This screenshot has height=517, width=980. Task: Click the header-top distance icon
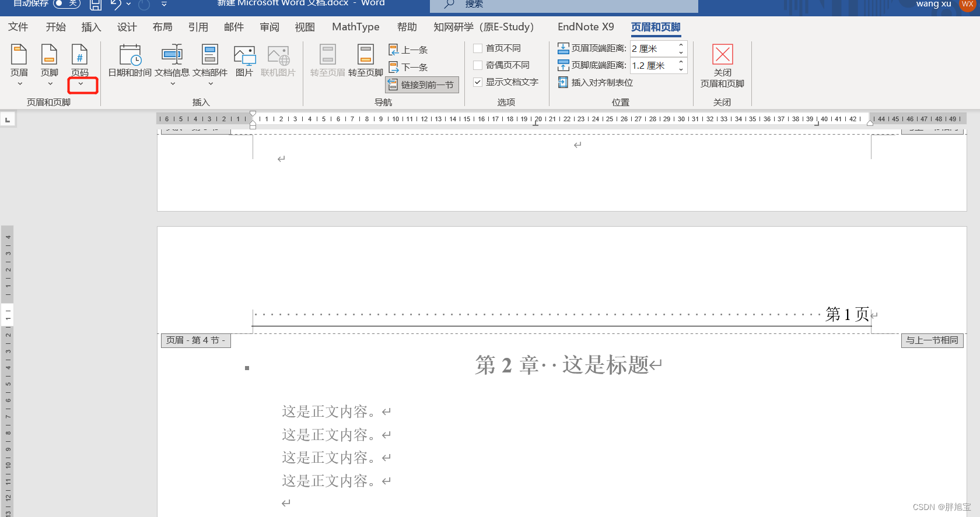[563, 48]
